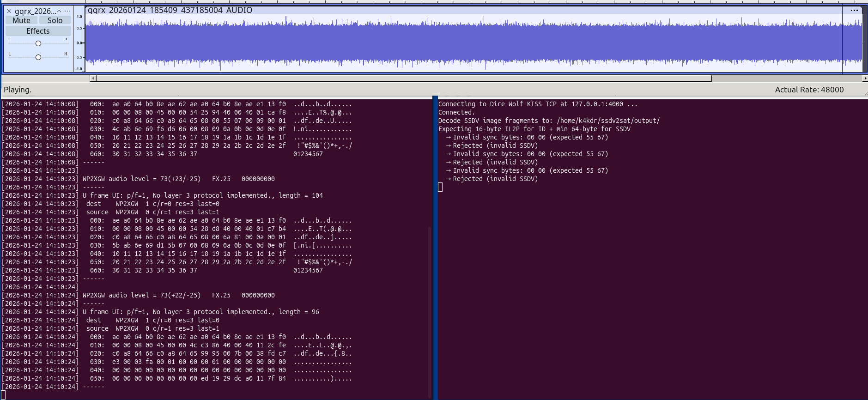This screenshot has width=868, height=400.
Task: Click the minus sign on the gain slider
Action: 10,39
